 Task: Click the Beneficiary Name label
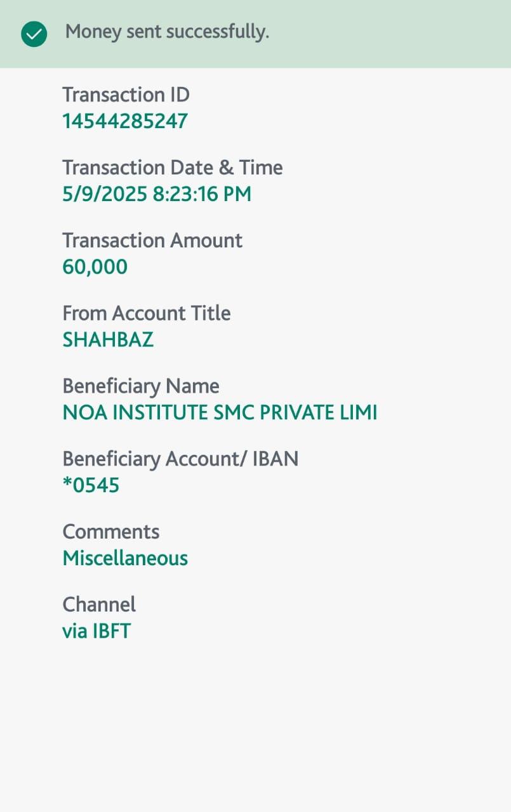[140, 386]
